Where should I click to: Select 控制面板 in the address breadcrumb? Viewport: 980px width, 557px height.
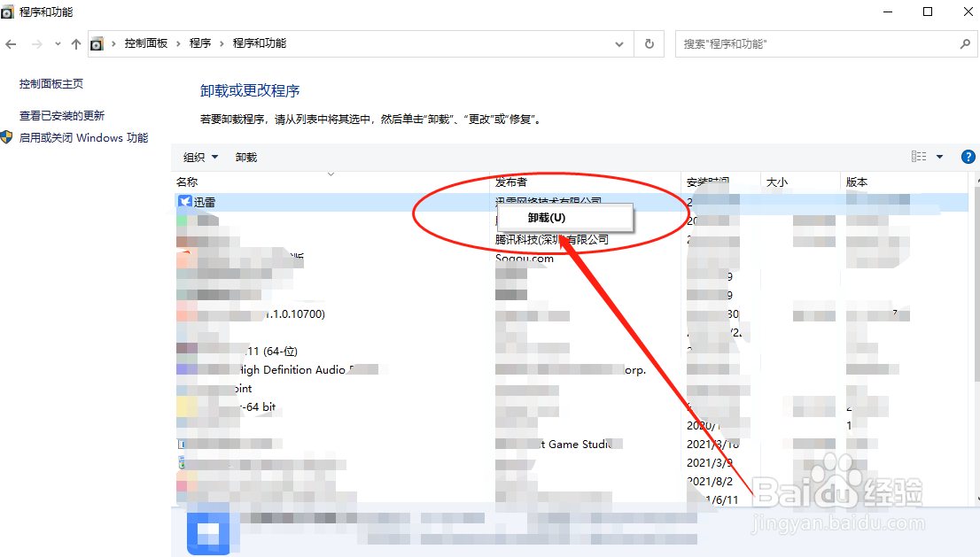145,43
